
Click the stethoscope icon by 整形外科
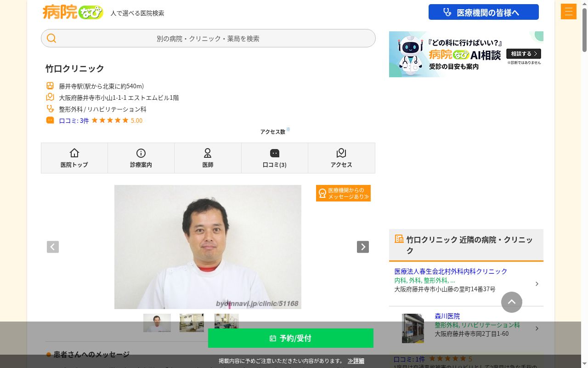tap(50, 109)
